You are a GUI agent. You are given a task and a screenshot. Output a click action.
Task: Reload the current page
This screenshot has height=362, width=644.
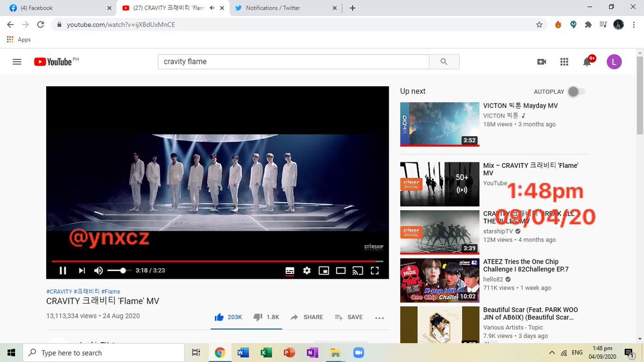(40, 25)
